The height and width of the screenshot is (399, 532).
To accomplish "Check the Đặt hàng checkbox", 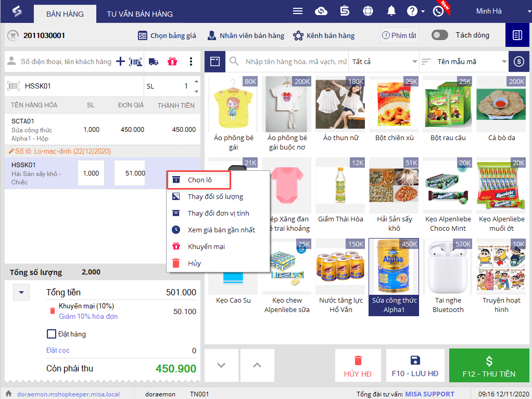I will [x=51, y=334].
